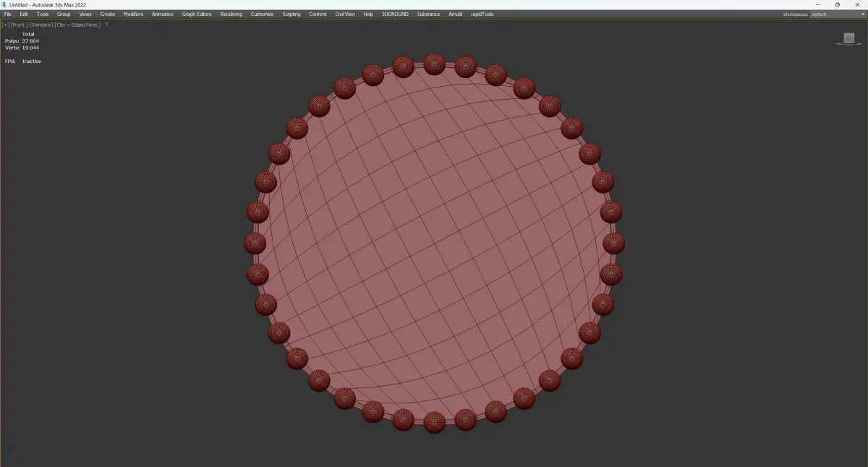The image size is (868, 467).
Task: Open the Tools menu
Action: pyautogui.click(x=43, y=14)
